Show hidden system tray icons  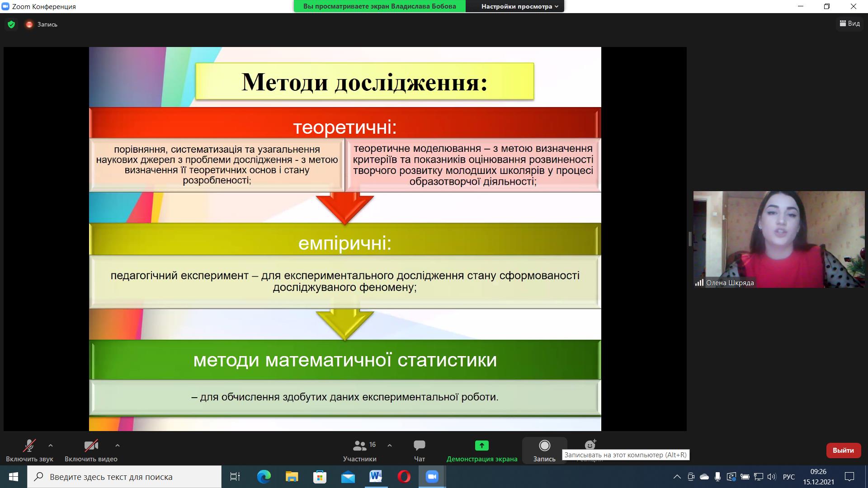click(x=677, y=477)
